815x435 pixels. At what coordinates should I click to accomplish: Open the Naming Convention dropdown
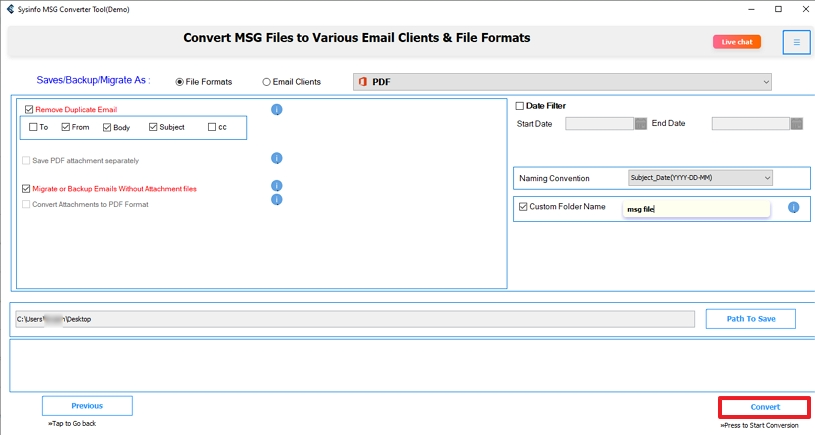tap(700, 178)
